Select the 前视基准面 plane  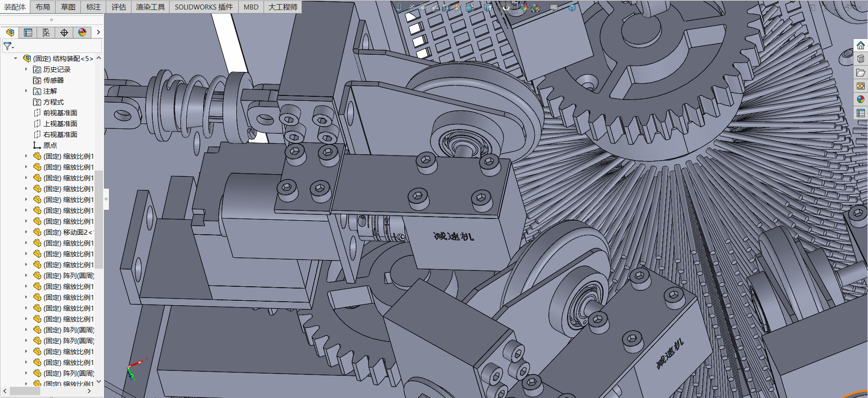click(x=55, y=113)
